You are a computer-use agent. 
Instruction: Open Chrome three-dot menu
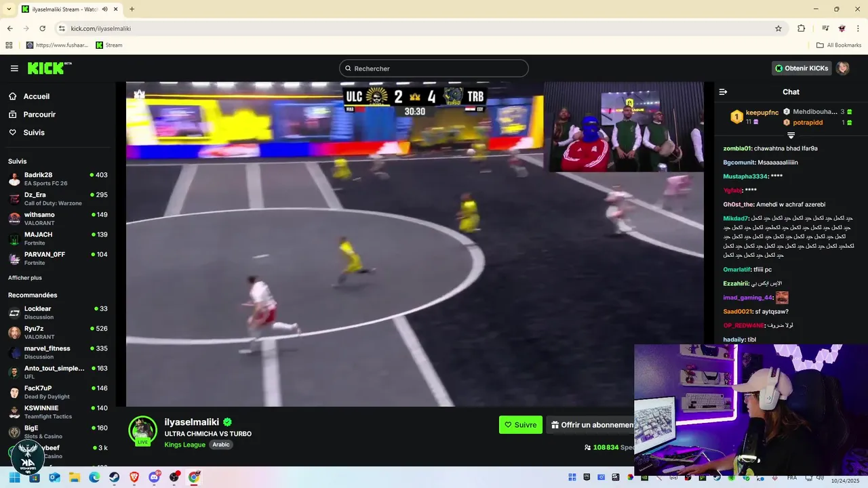[x=859, y=28]
